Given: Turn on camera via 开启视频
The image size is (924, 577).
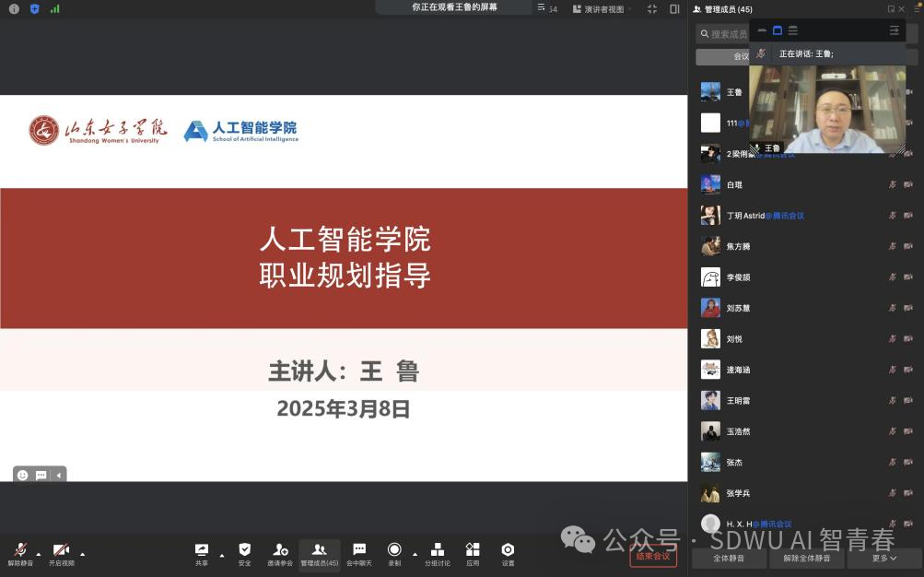Looking at the screenshot, I should [x=61, y=550].
